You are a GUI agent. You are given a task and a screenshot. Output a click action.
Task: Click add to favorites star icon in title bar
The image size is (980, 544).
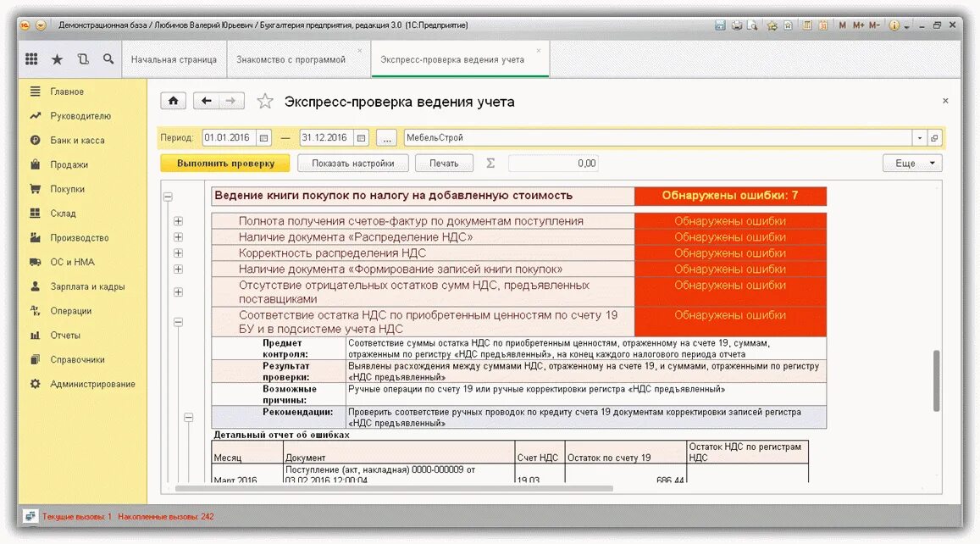coord(772,25)
